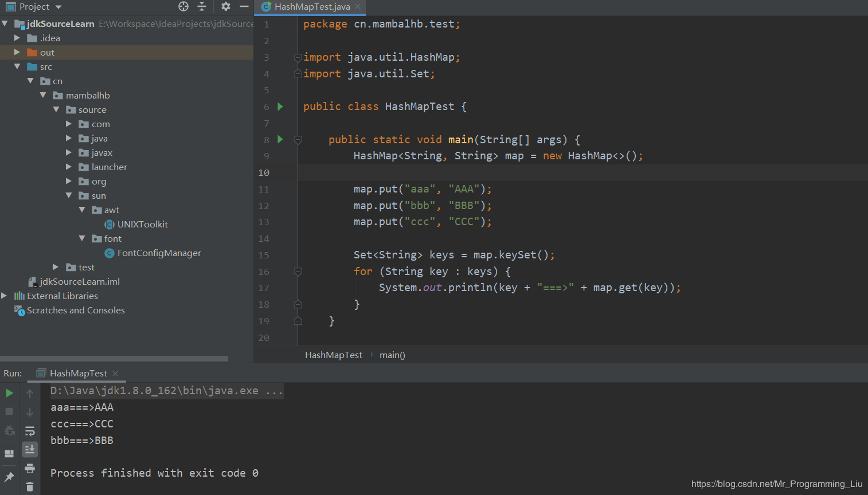Click the Stop square in the Run panel
Image resolution: width=868 pixels, height=495 pixels.
pyautogui.click(x=9, y=411)
